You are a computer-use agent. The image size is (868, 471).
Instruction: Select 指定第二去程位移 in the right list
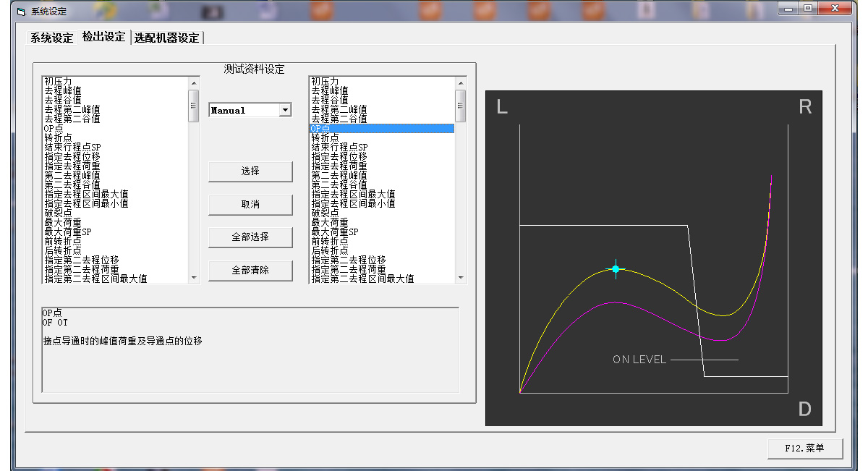coord(382,260)
